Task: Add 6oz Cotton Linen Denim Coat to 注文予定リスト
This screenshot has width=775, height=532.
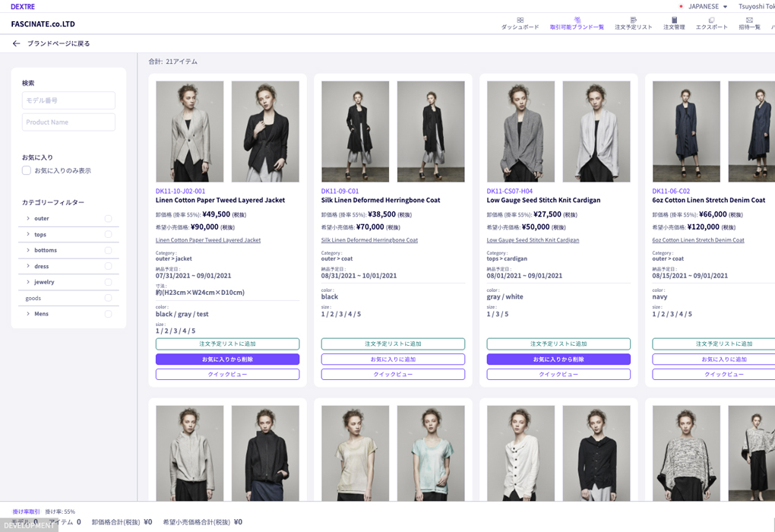Action: pos(713,344)
